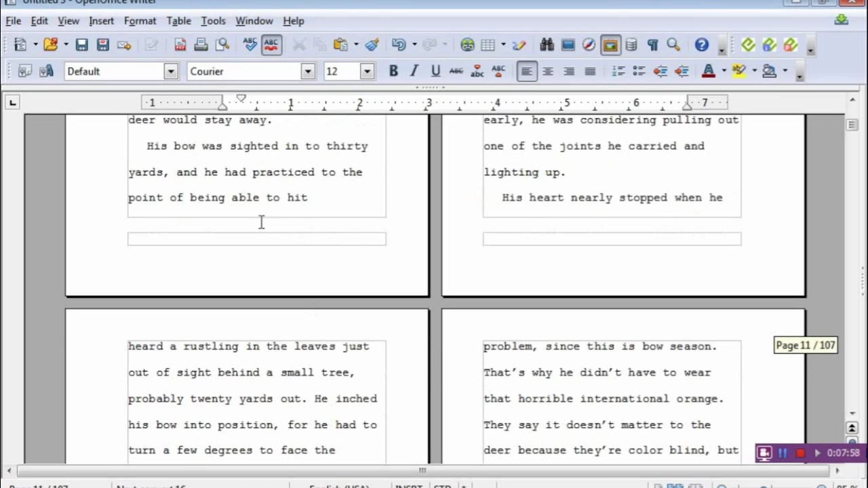Open the Window menu
Viewport: 868px width, 488px height.
tap(254, 21)
